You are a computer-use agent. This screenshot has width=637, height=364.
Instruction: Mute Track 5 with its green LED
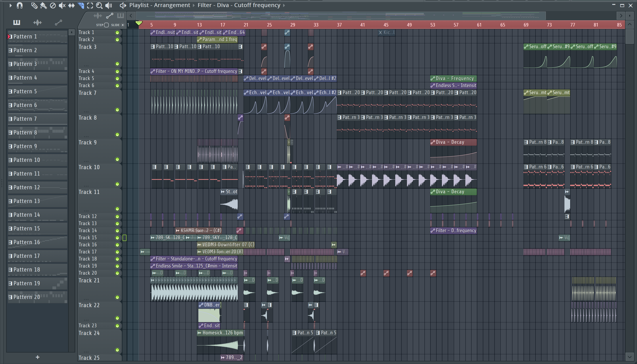click(x=117, y=79)
